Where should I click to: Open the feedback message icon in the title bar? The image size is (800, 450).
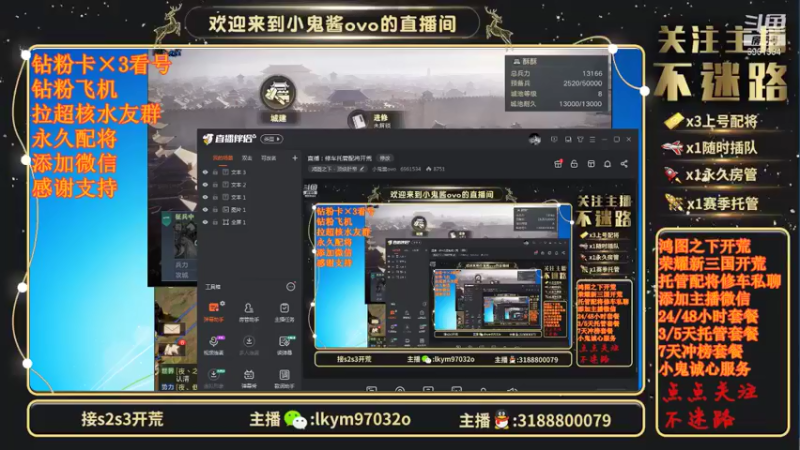click(554, 139)
